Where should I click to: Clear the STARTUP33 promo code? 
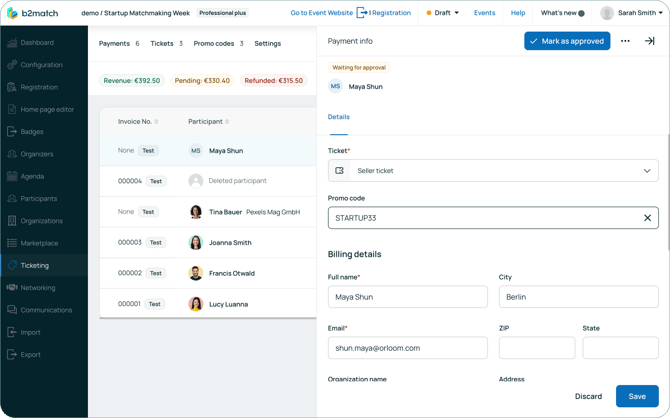(647, 218)
